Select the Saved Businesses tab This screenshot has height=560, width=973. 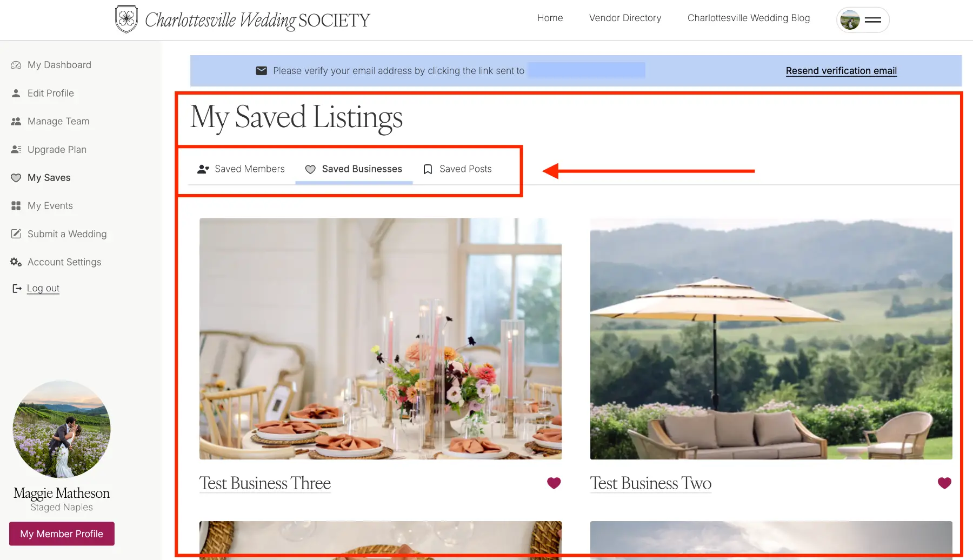(354, 169)
